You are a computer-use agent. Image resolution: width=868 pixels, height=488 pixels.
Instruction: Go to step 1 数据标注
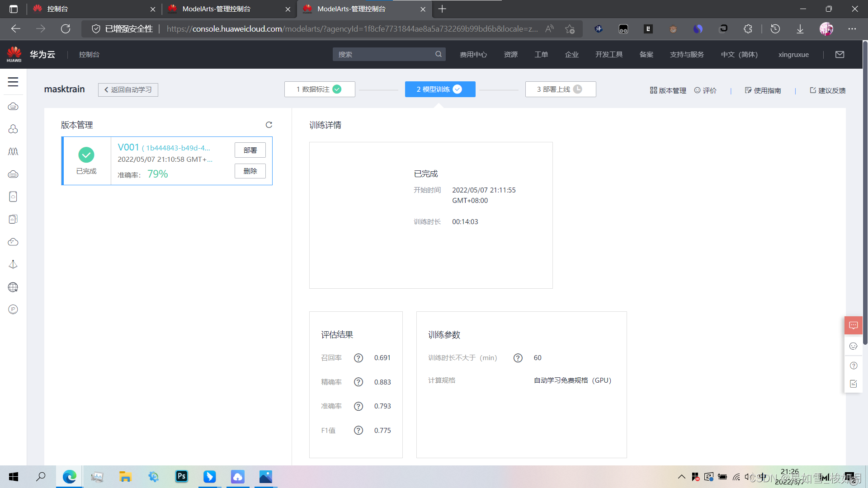(320, 89)
